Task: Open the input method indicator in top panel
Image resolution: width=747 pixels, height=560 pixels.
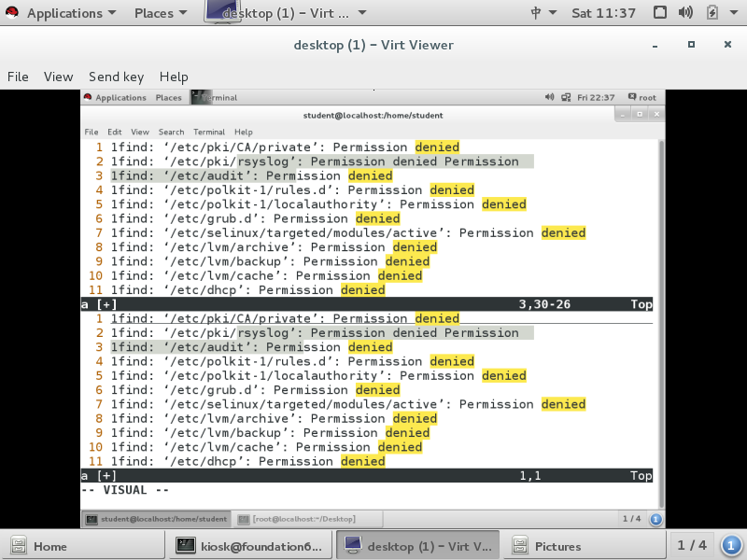Action: (x=536, y=13)
